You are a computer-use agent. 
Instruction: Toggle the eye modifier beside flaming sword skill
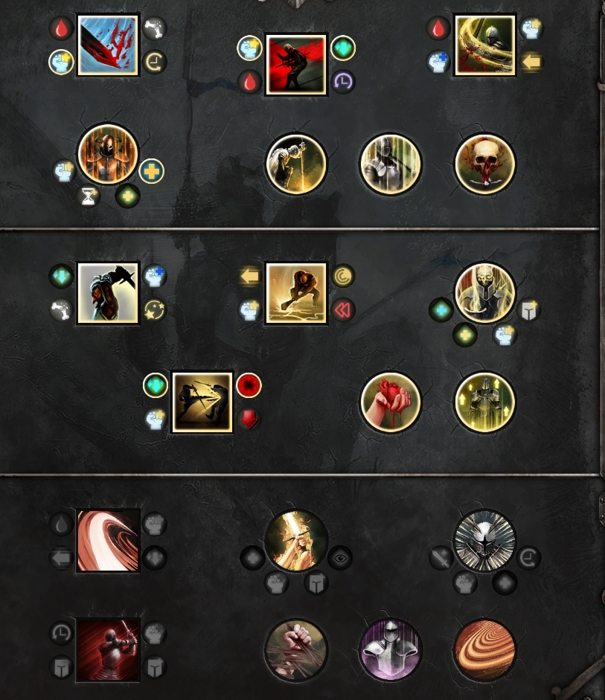[x=340, y=558]
